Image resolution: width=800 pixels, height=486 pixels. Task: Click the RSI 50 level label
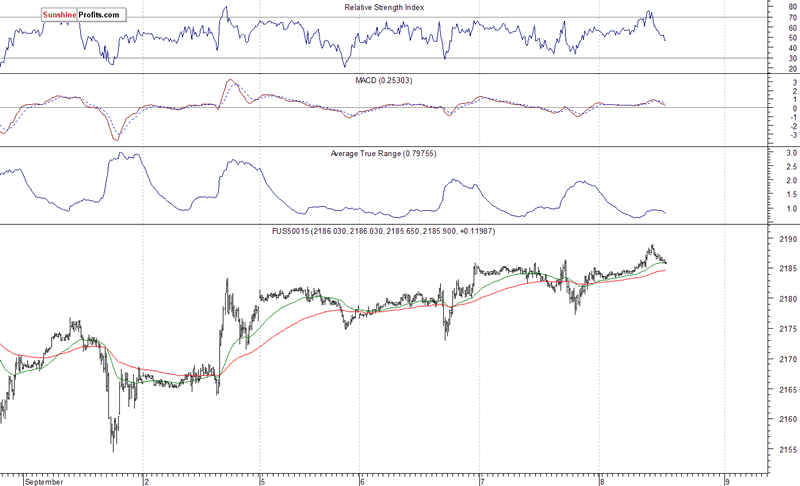point(793,38)
